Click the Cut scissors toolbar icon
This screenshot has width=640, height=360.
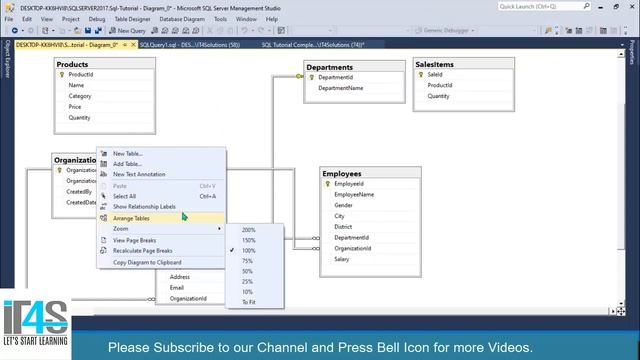(210, 31)
